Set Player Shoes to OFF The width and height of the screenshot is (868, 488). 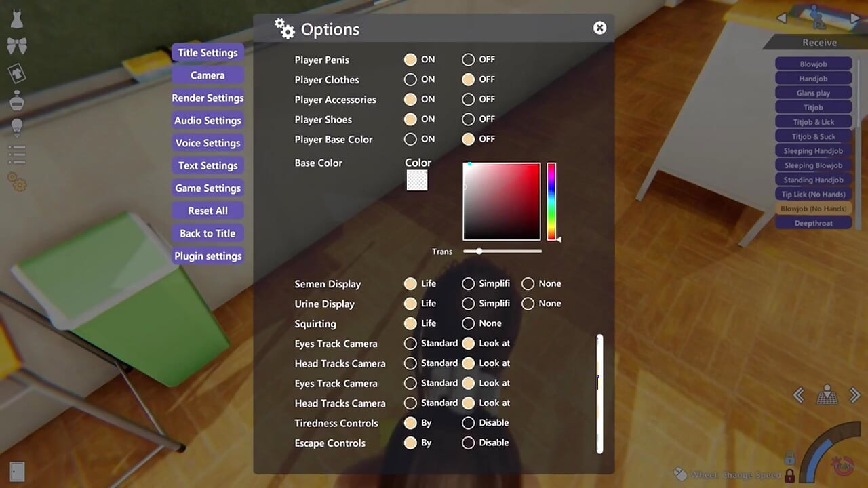click(x=468, y=119)
